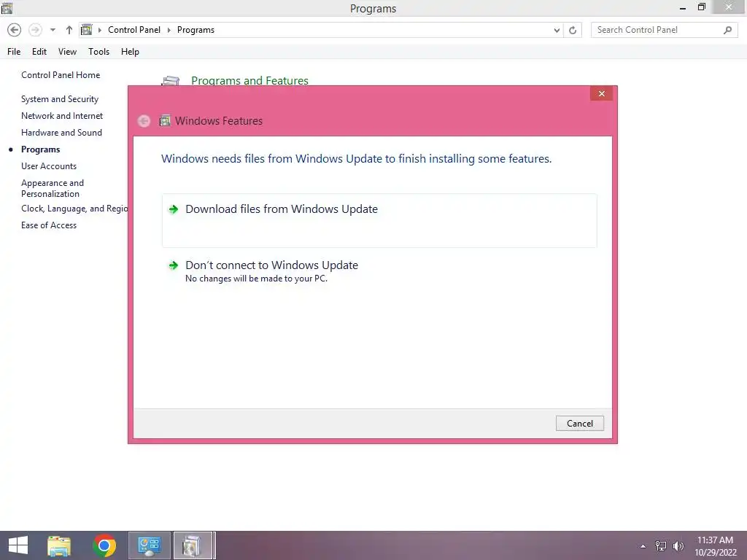Click the Windows Features dialog back arrow
747x560 pixels.
(x=144, y=121)
